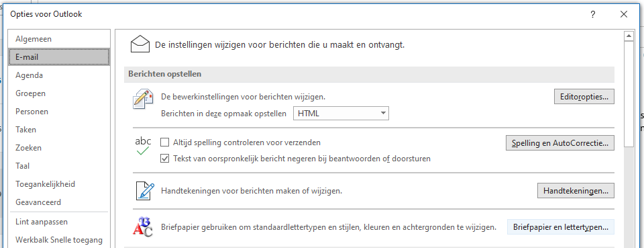The height and width of the screenshot is (248, 644).
Task: Enable Altijd spelling controleren voor verzenden
Action: [165, 142]
